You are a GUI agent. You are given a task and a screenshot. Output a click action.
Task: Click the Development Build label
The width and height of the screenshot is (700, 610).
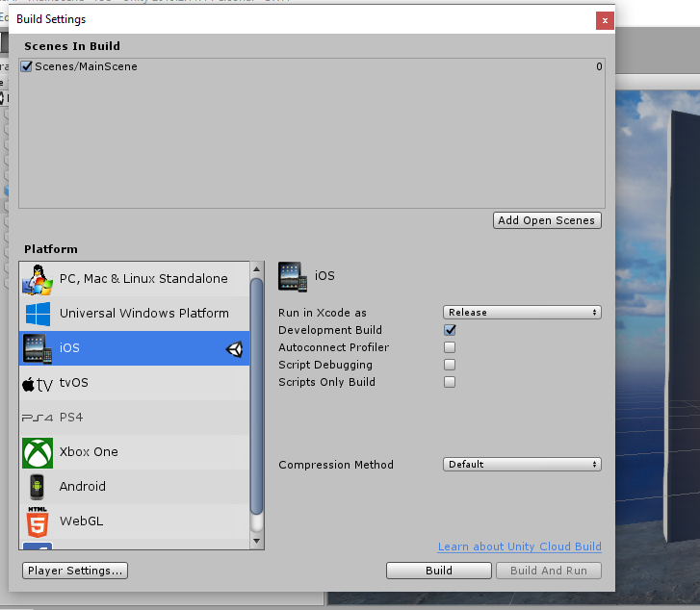click(x=330, y=330)
